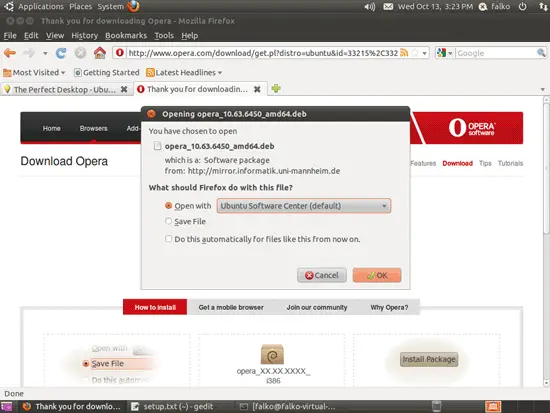Select the Save File radio button in dialog
Screen dimensions: 550x413
(x=168, y=221)
